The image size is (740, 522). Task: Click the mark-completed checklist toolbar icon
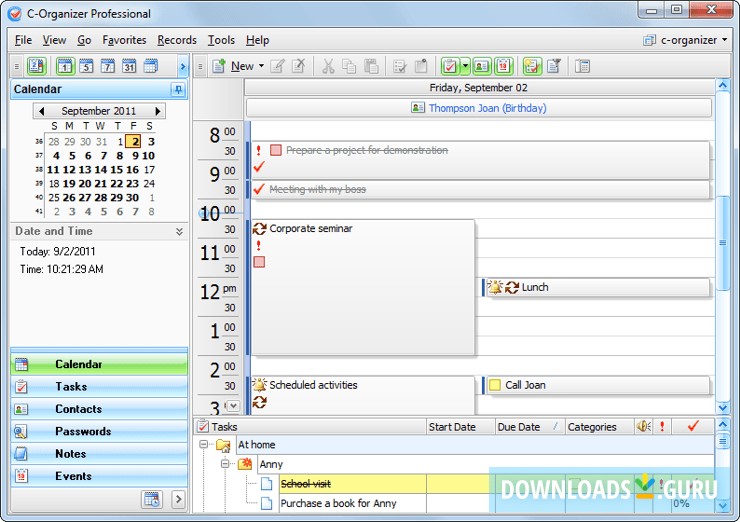pos(400,67)
